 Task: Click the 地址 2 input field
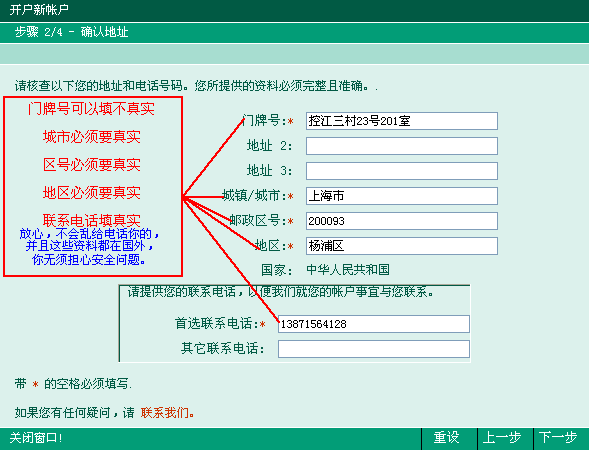click(x=402, y=146)
